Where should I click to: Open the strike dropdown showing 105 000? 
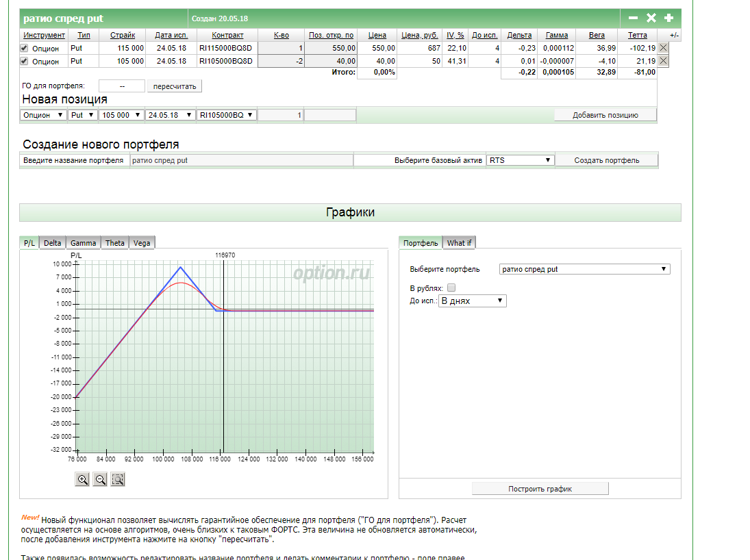click(121, 115)
